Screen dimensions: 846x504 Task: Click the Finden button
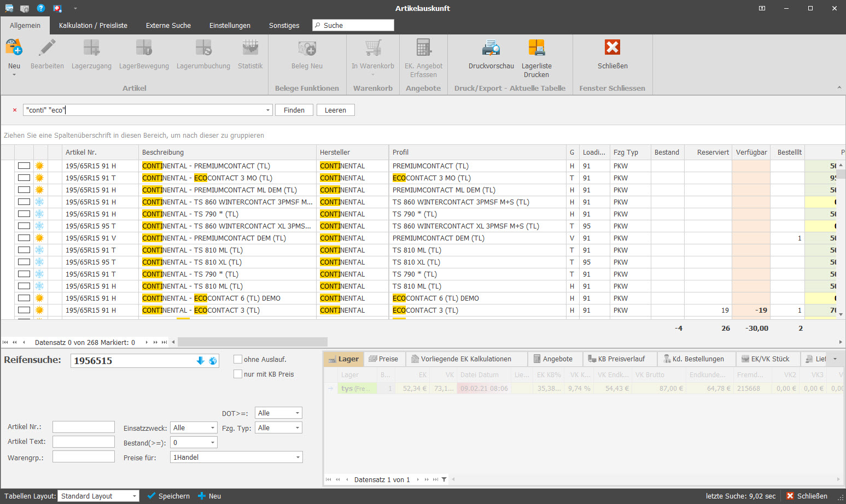[294, 110]
